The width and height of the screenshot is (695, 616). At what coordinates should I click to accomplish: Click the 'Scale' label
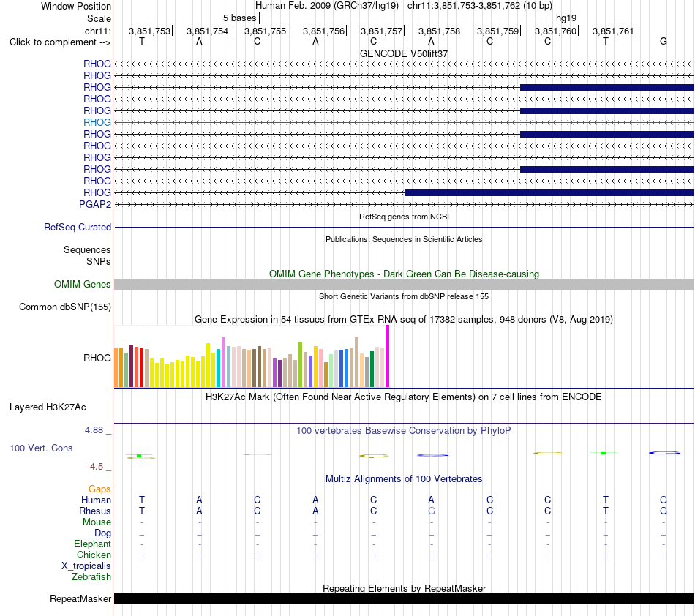(x=99, y=18)
